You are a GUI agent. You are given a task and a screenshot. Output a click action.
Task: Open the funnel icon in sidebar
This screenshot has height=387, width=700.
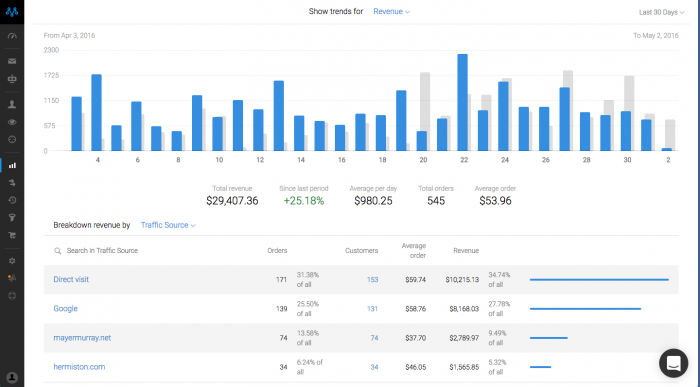tap(12, 218)
